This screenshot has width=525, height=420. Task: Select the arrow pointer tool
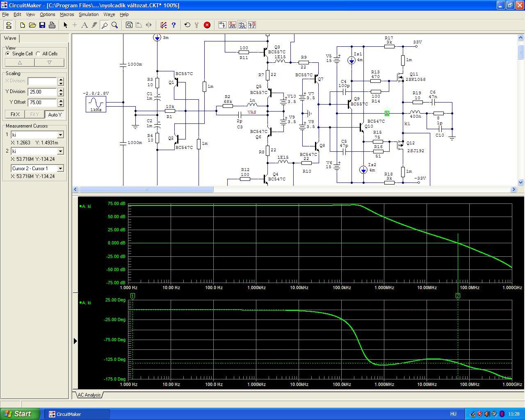pos(65,25)
